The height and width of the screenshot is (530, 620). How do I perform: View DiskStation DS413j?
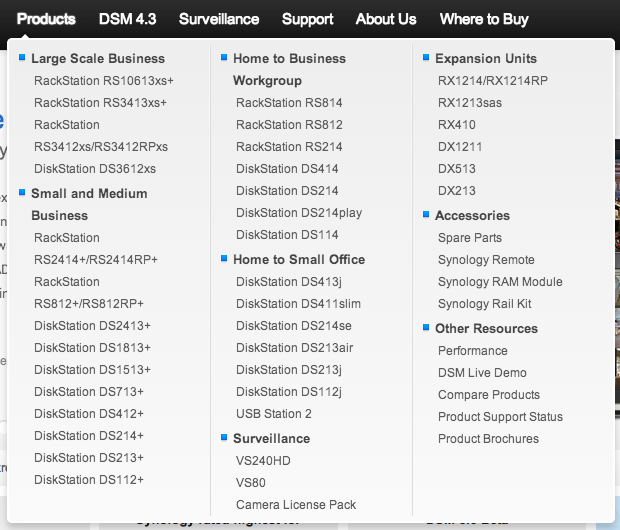(x=289, y=282)
